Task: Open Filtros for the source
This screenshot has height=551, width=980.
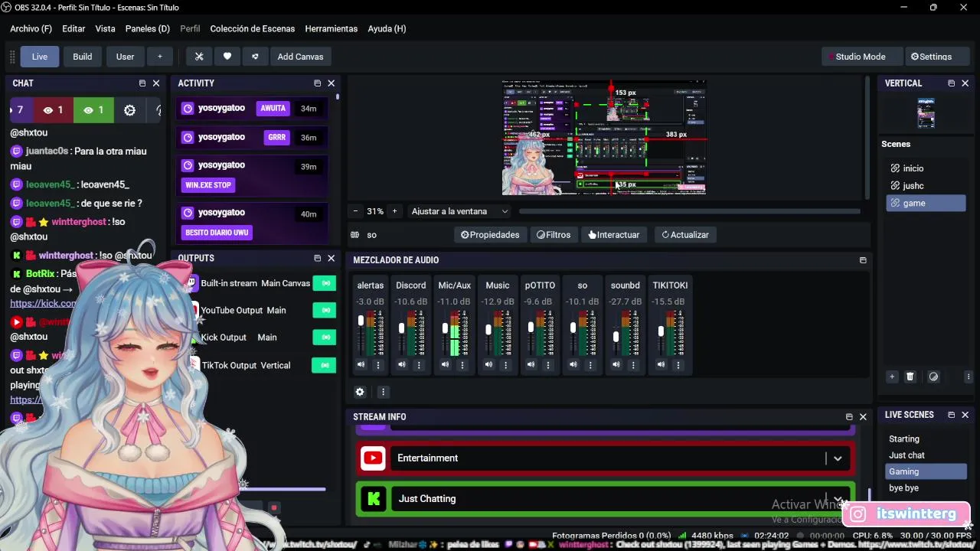Action: coord(554,235)
